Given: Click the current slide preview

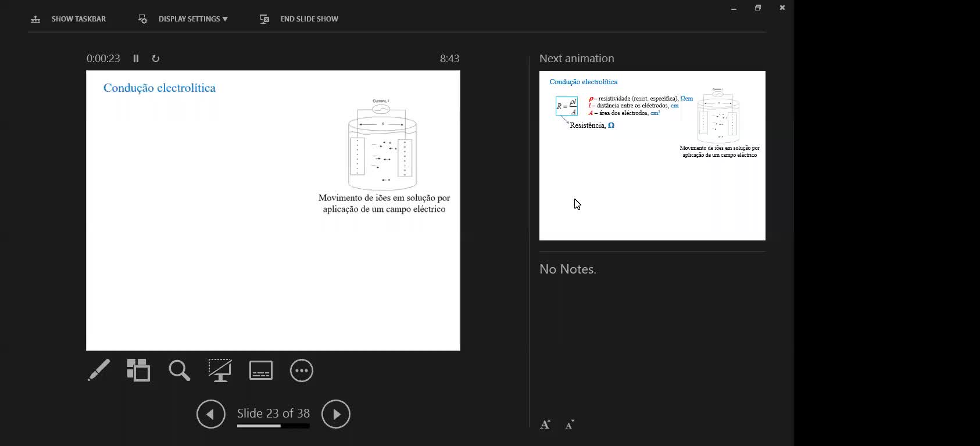Looking at the screenshot, I should coord(273,210).
